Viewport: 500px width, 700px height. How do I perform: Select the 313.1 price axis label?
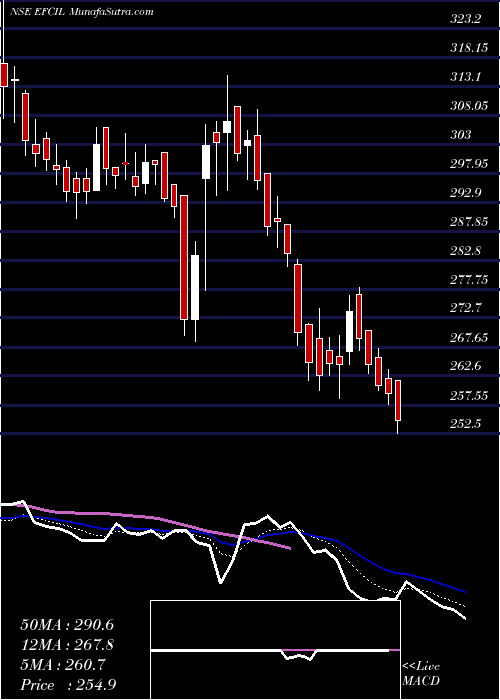pos(465,77)
